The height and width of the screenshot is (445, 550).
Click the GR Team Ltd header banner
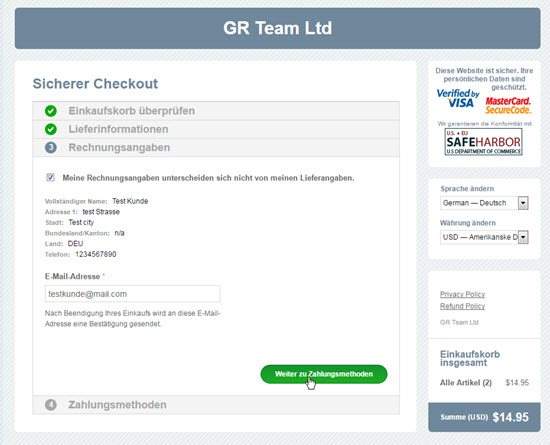coord(277,28)
